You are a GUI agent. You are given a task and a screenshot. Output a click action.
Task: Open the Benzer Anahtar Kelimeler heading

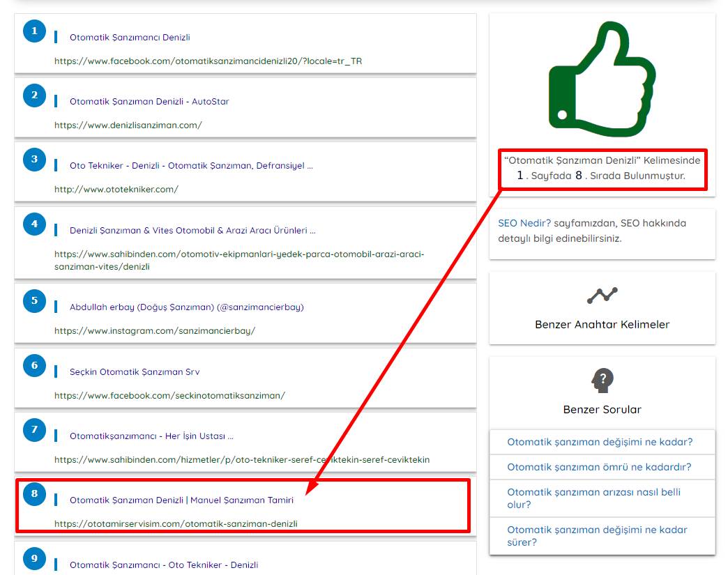point(602,324)
